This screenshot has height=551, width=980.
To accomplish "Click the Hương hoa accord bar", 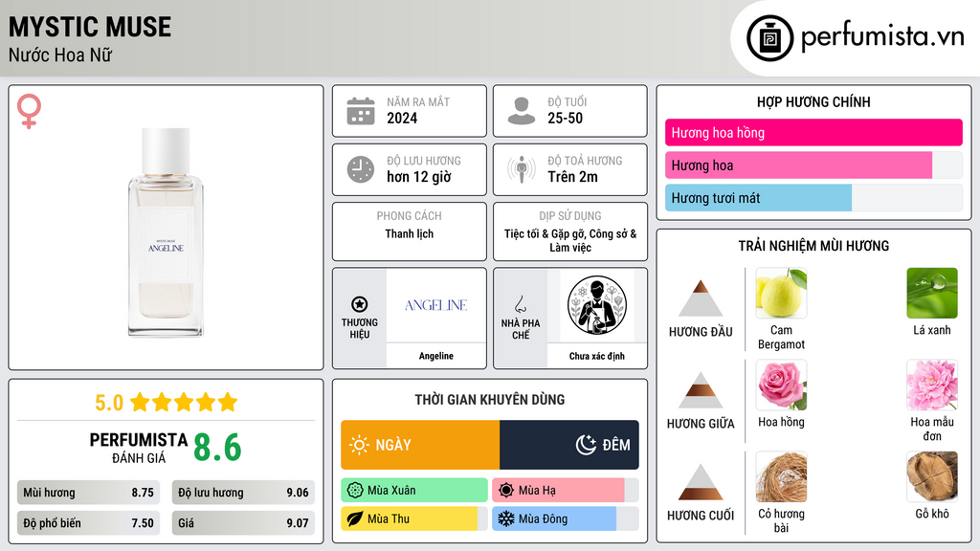I will [x=813, y=165].
